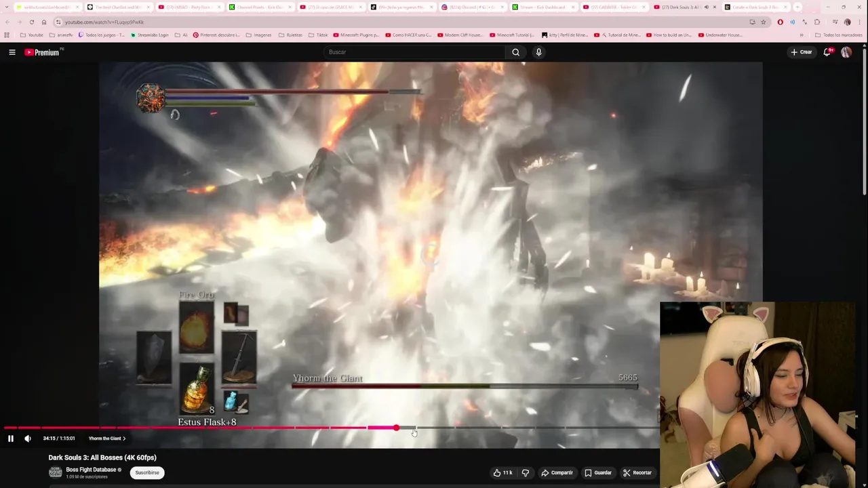The width and height of the screenshot is (868, 488).
Task: Open the Todos los juegos Twitch bookmark
Action: (x=101, y=35)
